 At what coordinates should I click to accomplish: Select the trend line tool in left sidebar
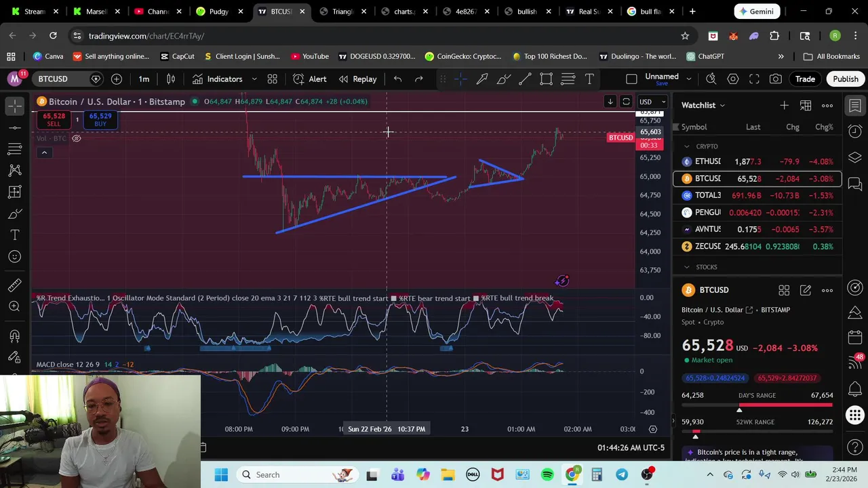point(14,127)
